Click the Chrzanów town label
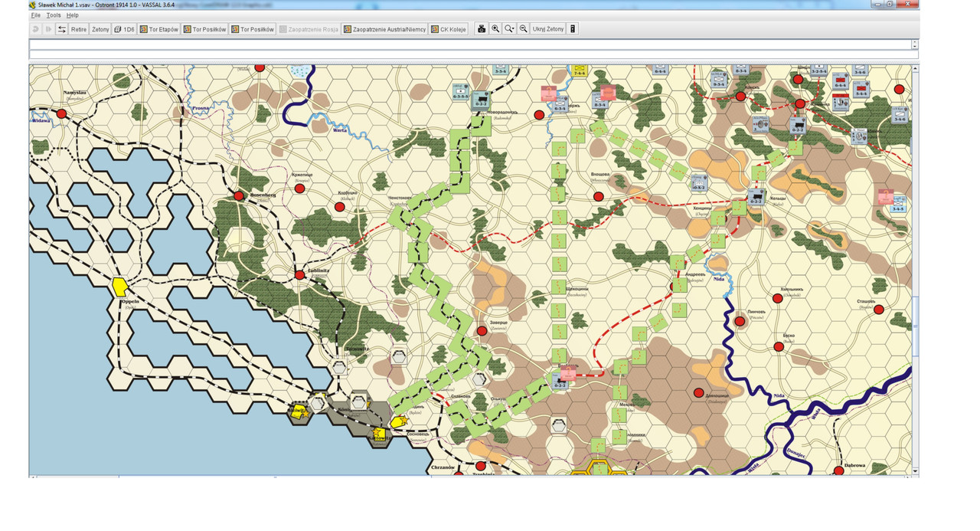980x531 pixels. [443, 467]
